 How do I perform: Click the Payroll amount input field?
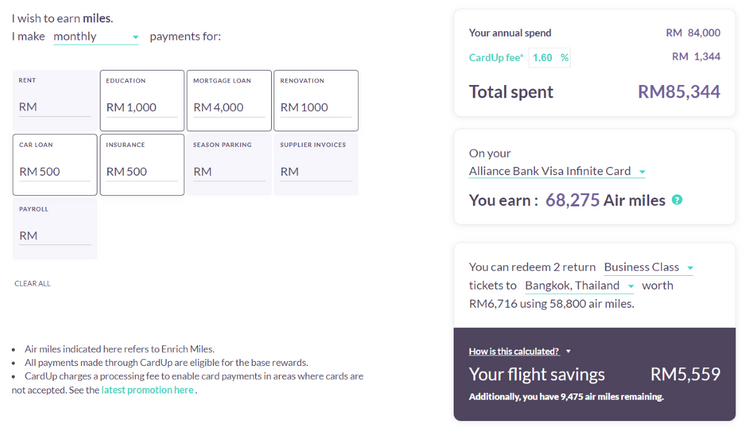[x=55, y=236]
